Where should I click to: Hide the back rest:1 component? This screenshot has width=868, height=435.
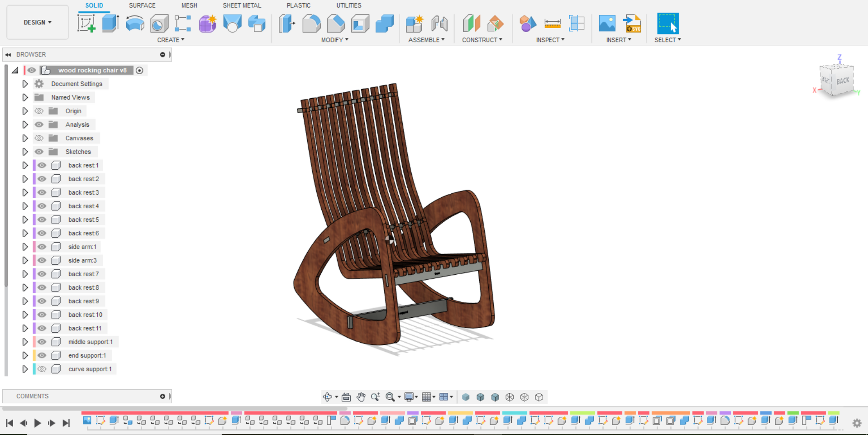[41, 165]
